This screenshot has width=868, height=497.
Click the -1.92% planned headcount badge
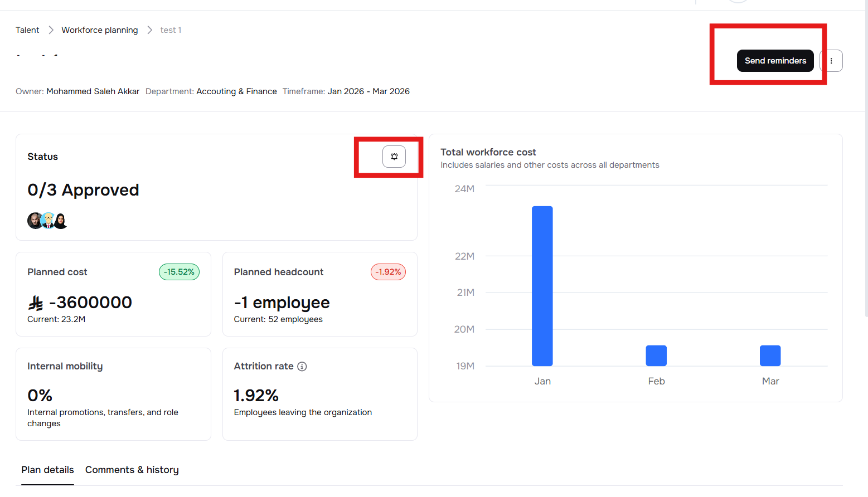388,272
